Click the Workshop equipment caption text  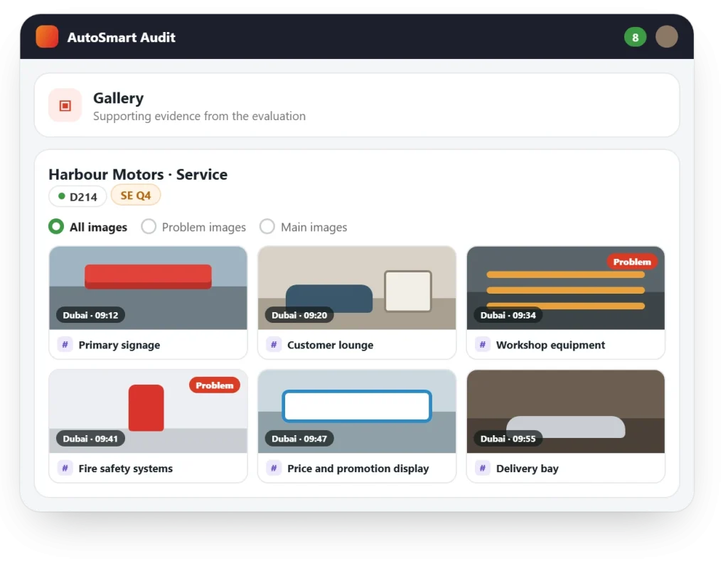point(551,345)
